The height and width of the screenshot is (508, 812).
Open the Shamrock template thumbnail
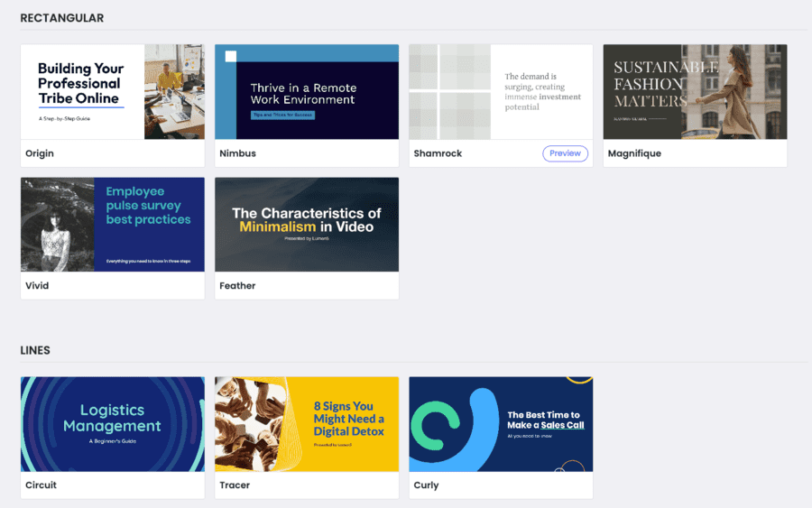coord(501,92)
